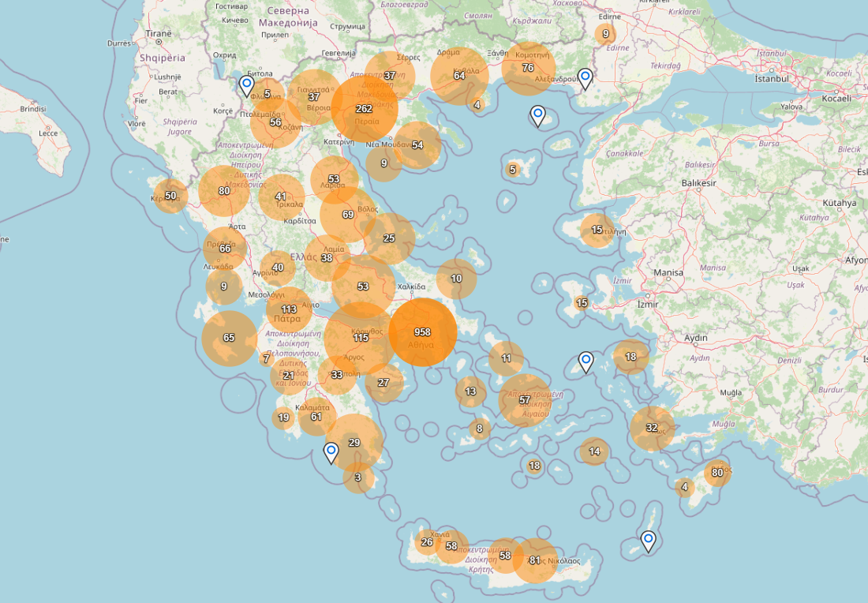Image resolution: width=868 pixels, height=603 pixels.
Task: Expand the 27 cluster southeast of Άργος
Action: [384, 383]
